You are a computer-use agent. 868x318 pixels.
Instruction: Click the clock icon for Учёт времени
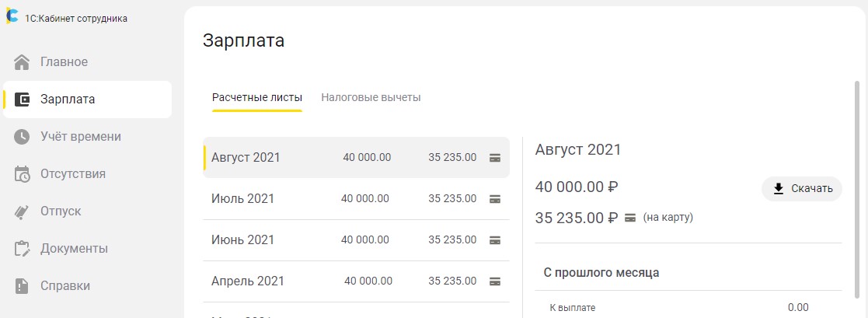pyautogui.click(x=23, y=137)
